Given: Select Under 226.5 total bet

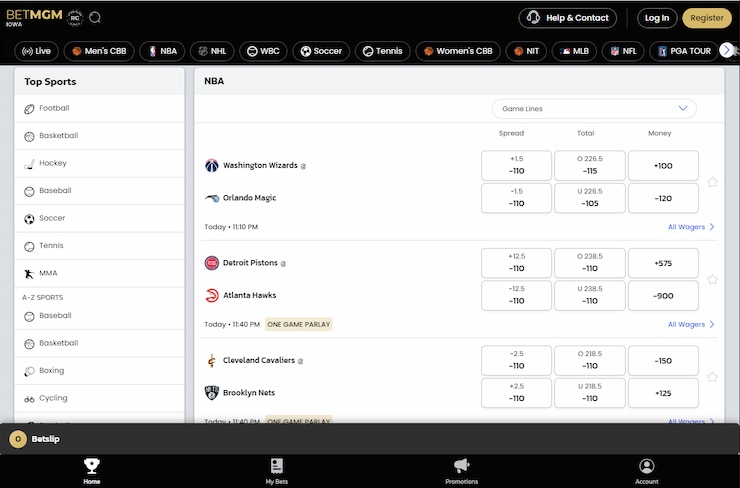Looking at the screenshot, I should point(590,198).
